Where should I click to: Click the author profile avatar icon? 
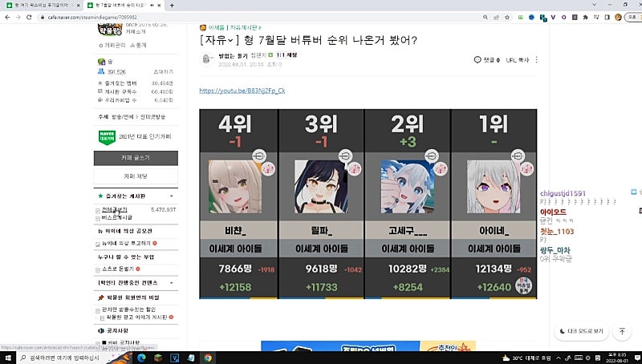pyautogui.click(x=207, y=59)
